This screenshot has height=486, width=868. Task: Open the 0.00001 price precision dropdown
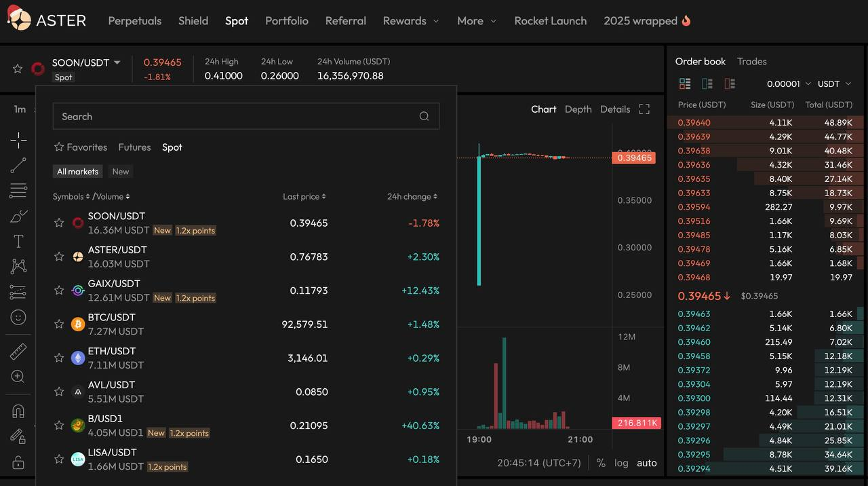coord(788,83)
